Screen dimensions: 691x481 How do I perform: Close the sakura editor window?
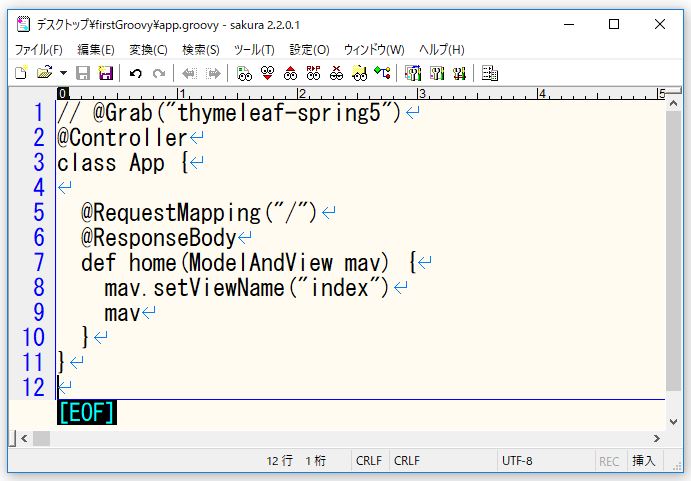point(660,24)
